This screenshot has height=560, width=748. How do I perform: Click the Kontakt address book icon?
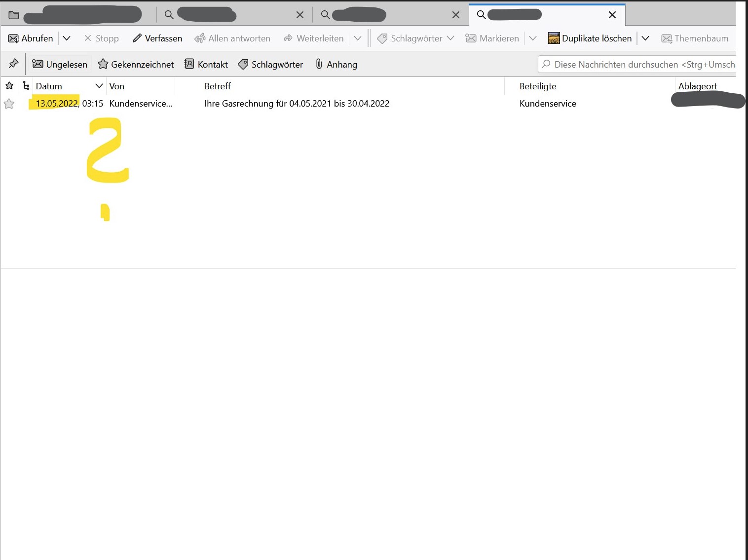coord(189,64)
